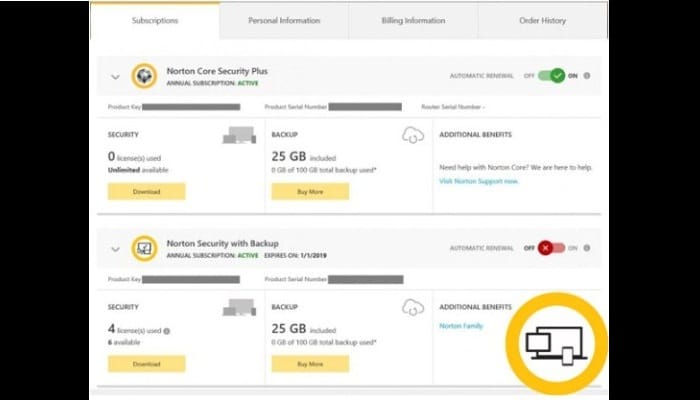Open the Norton Family link
Screen dimensions: 700x400
point(461,326)
